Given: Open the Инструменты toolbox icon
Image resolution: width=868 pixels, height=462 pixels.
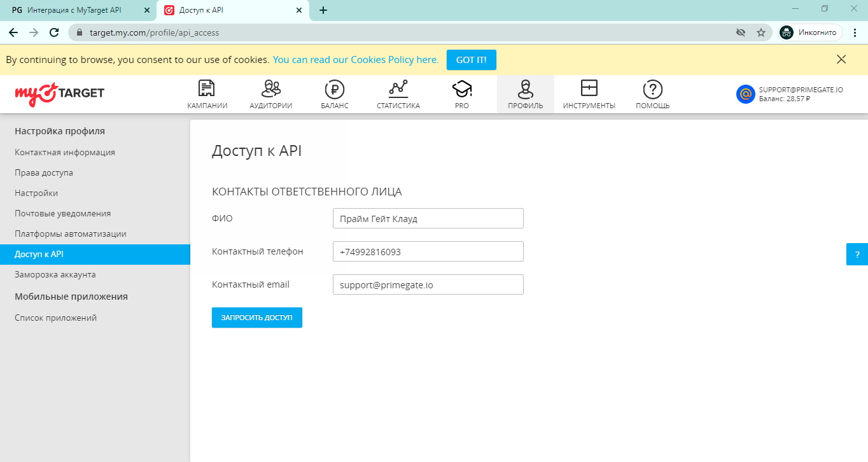Looking at the screenshot, I should [589, 88].
